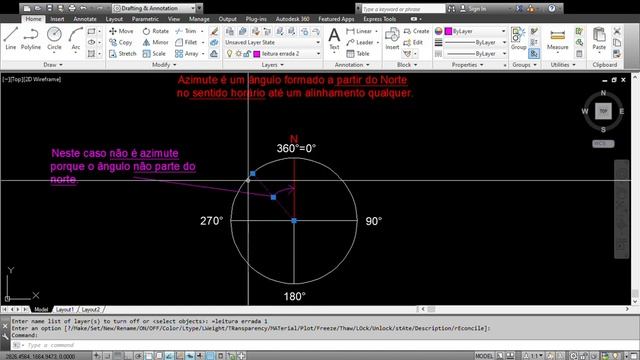Select the Circle tool
This screenshot has height=360, width=640.
[54, 39]
